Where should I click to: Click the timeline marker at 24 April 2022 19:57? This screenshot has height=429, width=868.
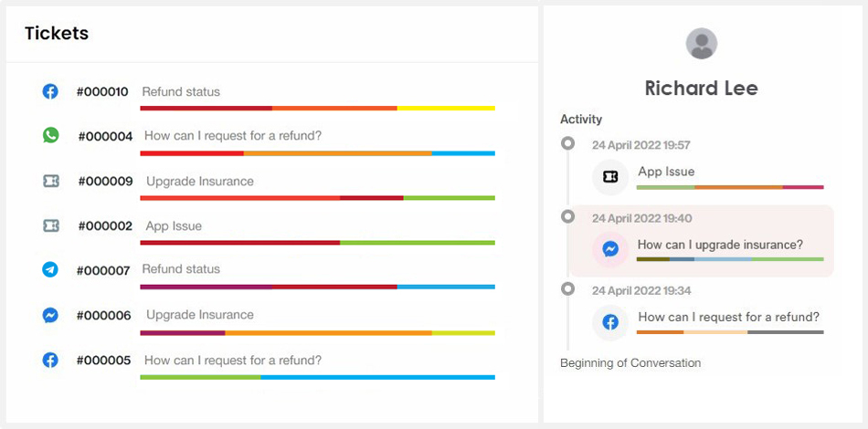pyautogui.click(x=567, y=143)
